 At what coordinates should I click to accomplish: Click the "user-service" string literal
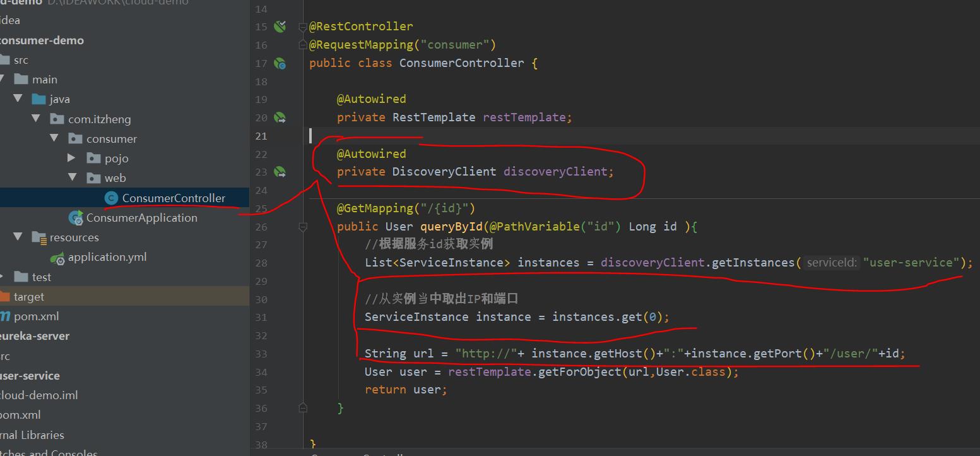click(911, 262)
